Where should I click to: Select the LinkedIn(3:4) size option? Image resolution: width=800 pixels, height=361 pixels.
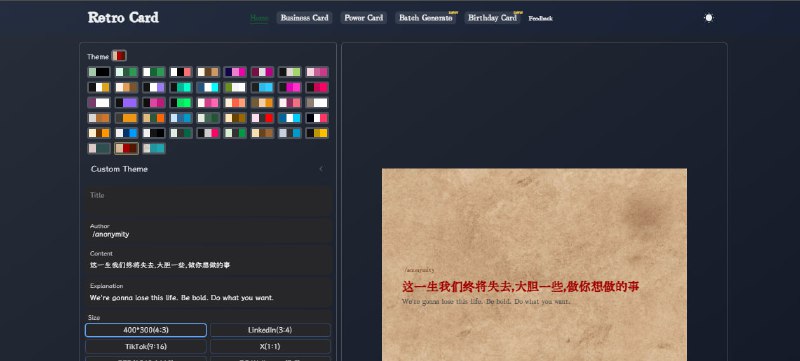pos(270,330)
